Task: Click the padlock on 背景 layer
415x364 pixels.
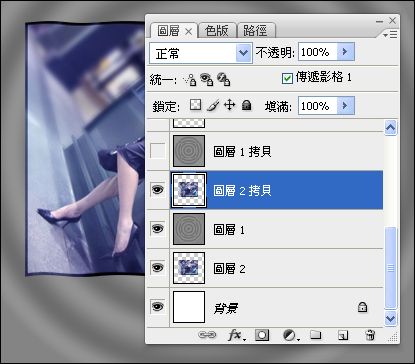Action: click(x=362, y=307)
